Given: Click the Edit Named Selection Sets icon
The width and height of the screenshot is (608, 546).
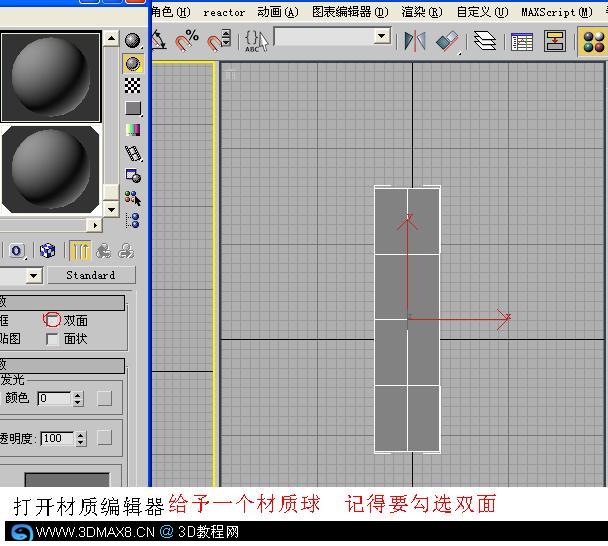Looking at the screenshot, I should click(256, 41).
